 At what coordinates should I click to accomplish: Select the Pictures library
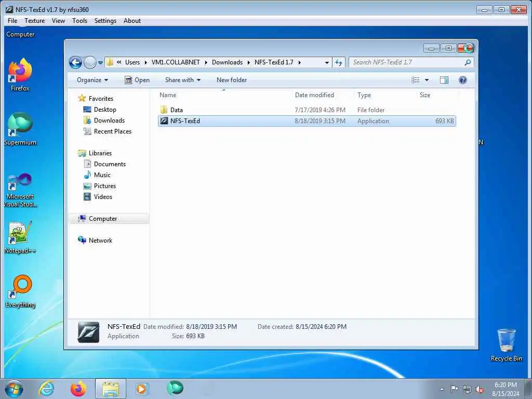[105, 186]
